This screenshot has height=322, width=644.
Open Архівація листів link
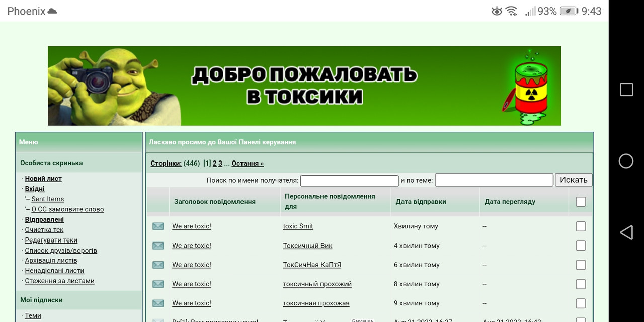coord(51,261)
